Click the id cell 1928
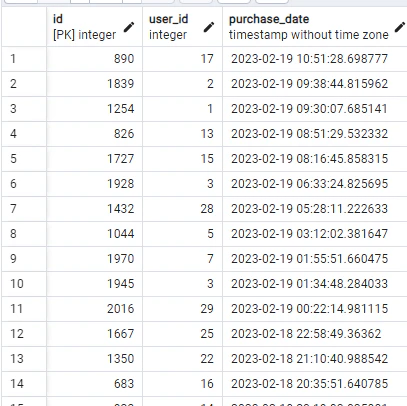The image size is (407, 406). [94, 184]
